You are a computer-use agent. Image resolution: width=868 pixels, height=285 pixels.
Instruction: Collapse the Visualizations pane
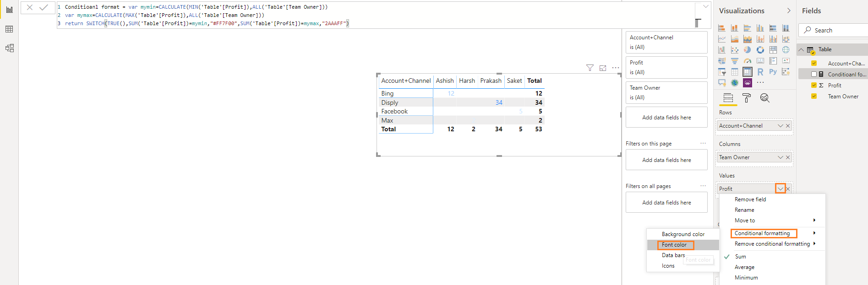pyautogui.click(x=789, y=11)
